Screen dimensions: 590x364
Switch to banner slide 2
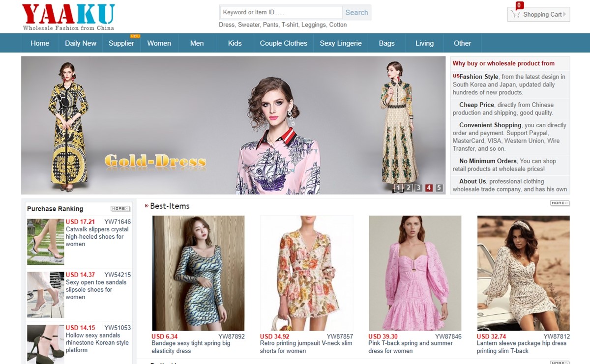click(409, 188)
